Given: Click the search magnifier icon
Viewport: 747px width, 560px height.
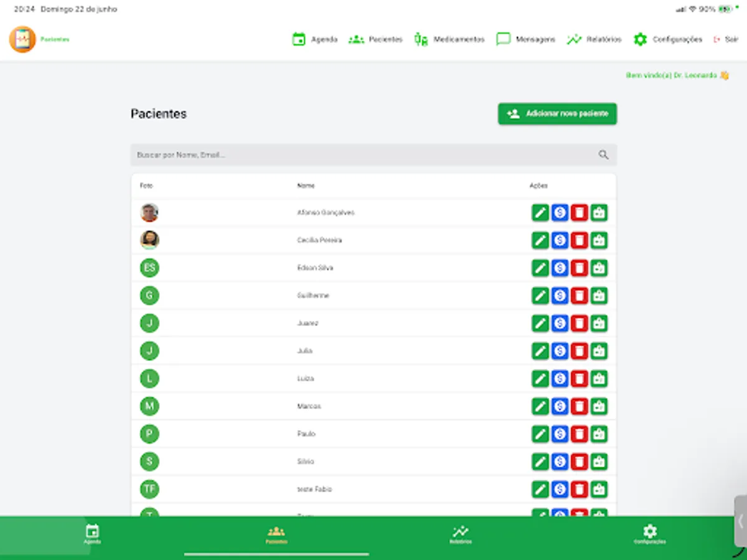Looking at the screenshot, I should 603,155.
